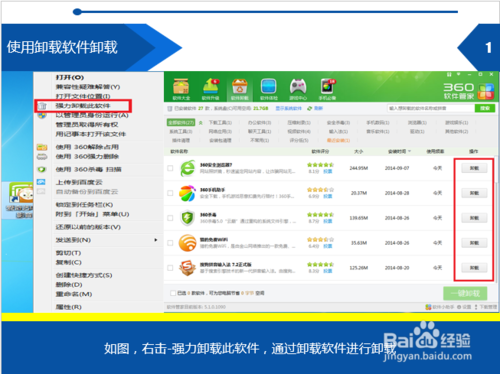Select the 下载工具 category
The height and width of the screenshot is (374, 500).
[x=220, y=123]
